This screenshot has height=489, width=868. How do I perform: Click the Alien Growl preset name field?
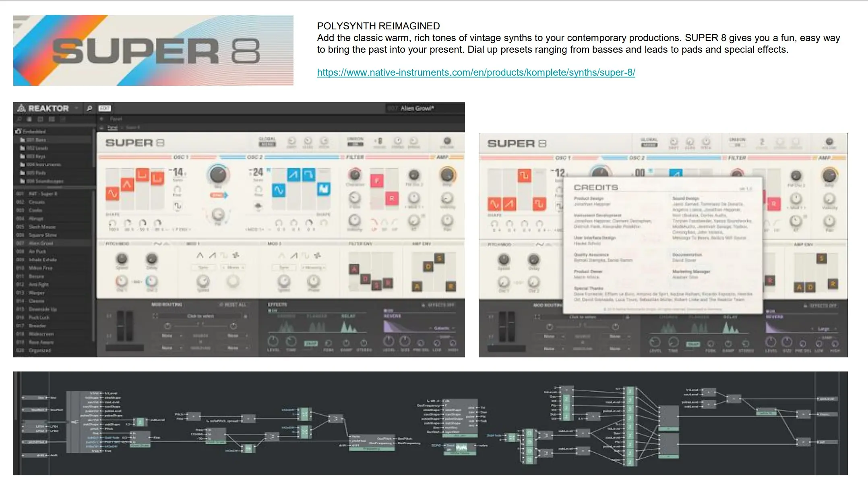coord(417,108)
